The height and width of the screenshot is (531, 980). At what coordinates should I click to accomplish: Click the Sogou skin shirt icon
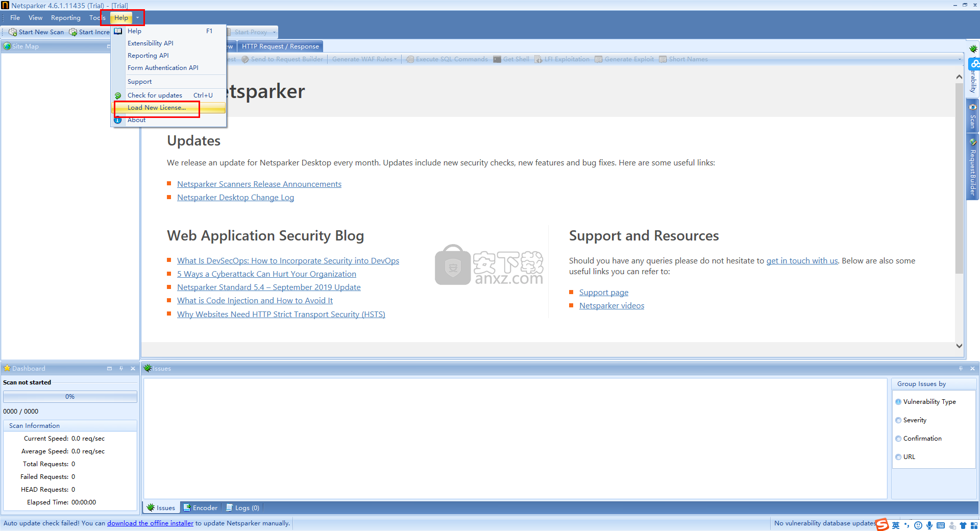click(x=963, y=525)
